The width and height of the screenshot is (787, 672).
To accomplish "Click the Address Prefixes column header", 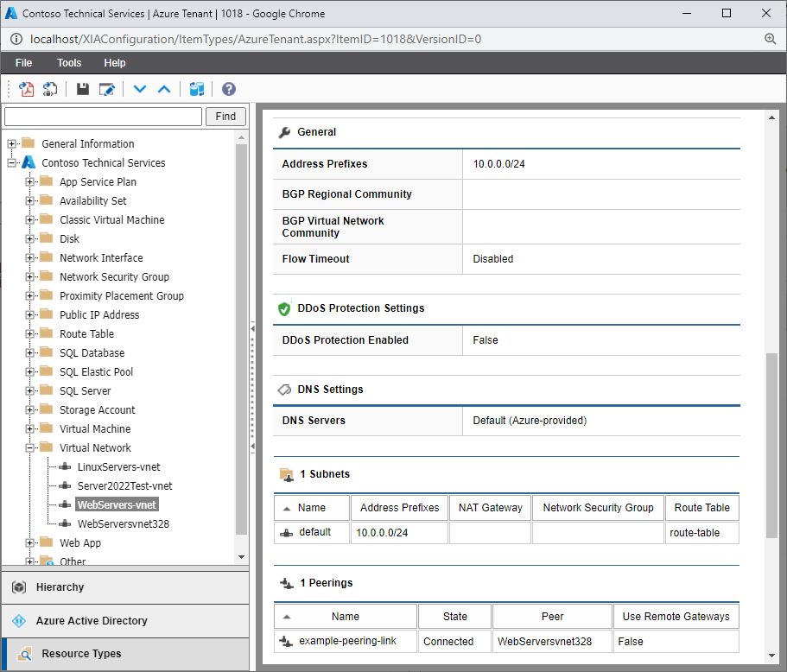I will click(x=399, y=508).
